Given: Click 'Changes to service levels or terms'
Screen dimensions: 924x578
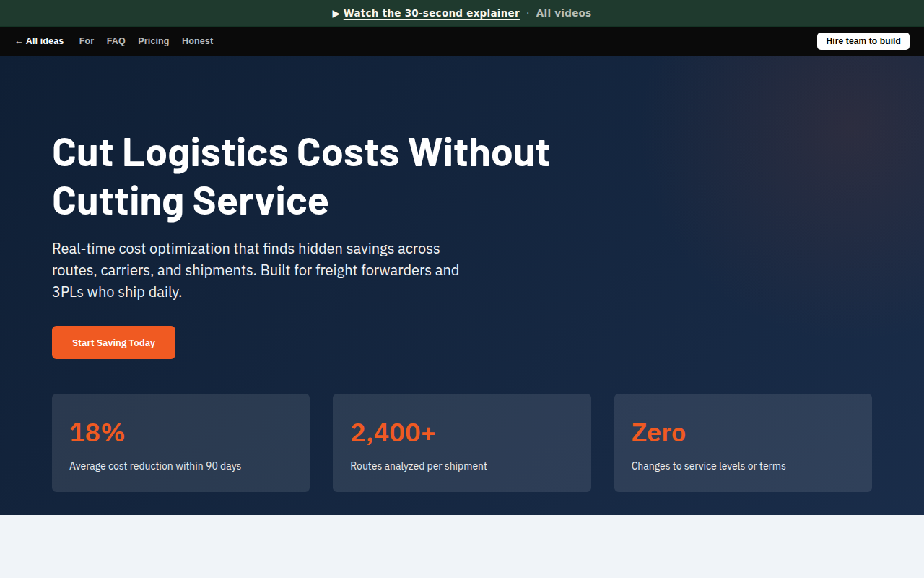Looking at the screenshot, I should [x=709, y=466].
